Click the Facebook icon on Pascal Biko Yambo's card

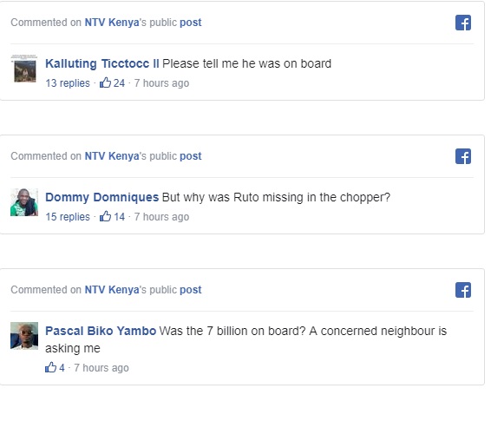[x=463, y=290]
